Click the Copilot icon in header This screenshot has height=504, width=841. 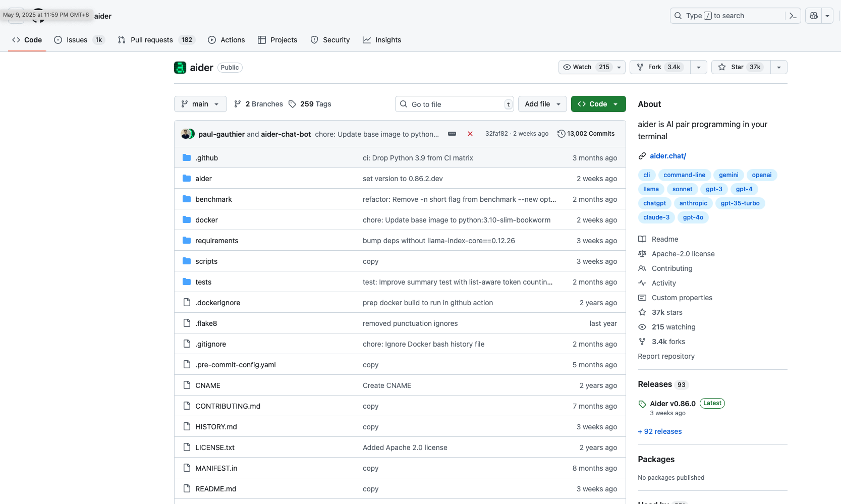click(813, 16)
